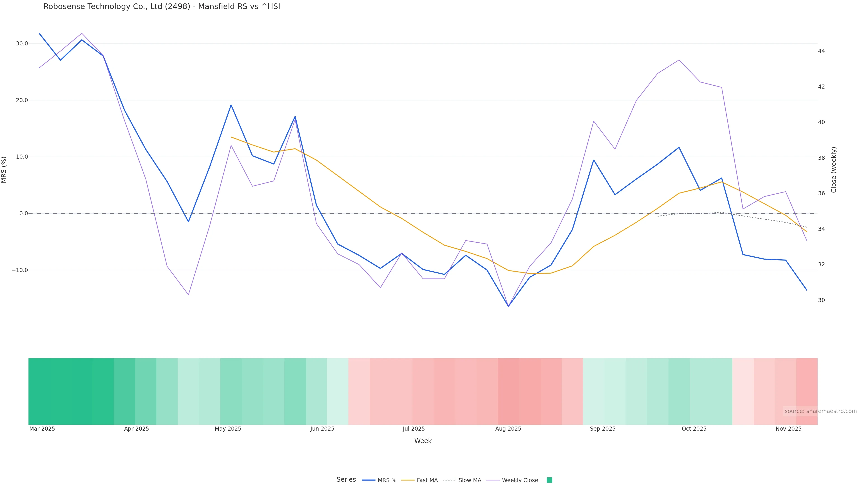This screenshot has height=488, width=868.
Task: Select the Nov 2025 x-axis tick label
Action: click(788, 429)
